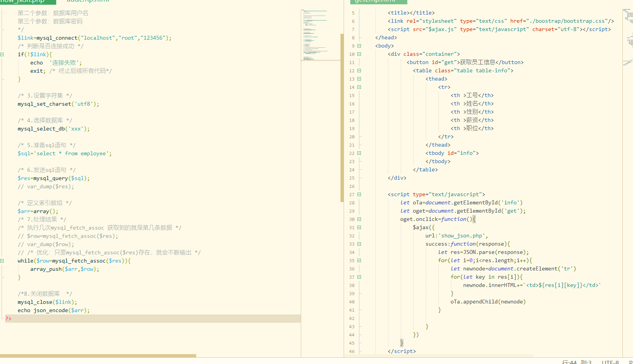
Task: Click the let oTa getElementById line
Action: click(x=462, y=203)
